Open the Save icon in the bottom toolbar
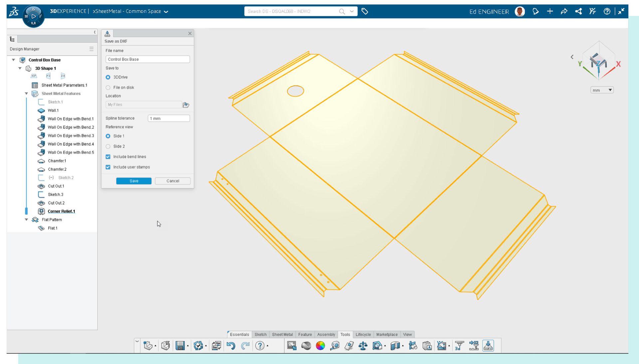The image size is (639, 364). pos(180,346)
